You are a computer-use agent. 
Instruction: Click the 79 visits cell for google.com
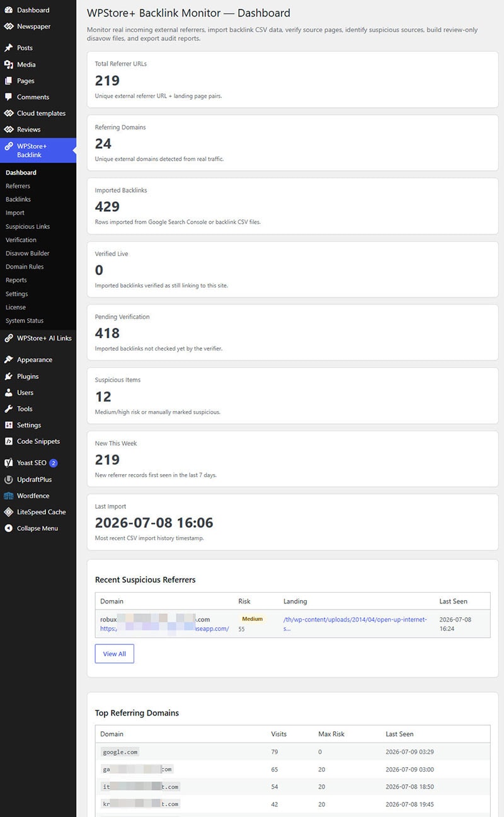tap(275, 751)
